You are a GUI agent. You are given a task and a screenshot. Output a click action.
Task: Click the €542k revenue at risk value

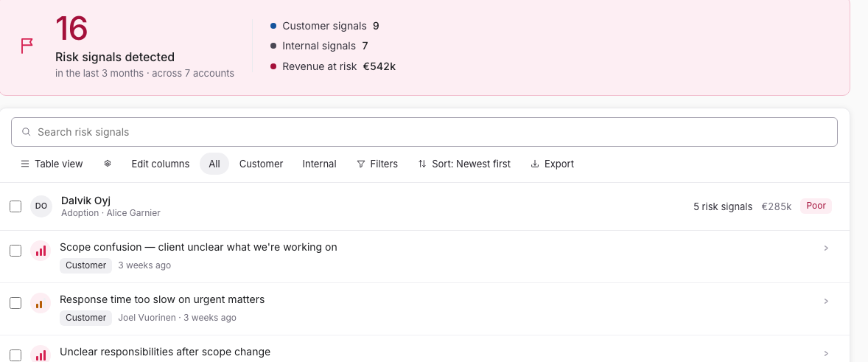[x=379, y=66]
